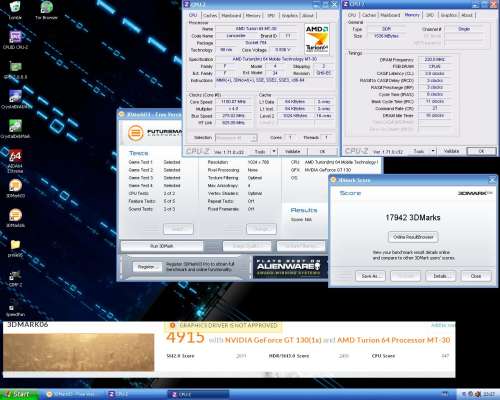The width and height of the screenshot is (500, 400).
Task: Switch to CPU tab in right CPU-Z window
Action: (x=352, y=15)
